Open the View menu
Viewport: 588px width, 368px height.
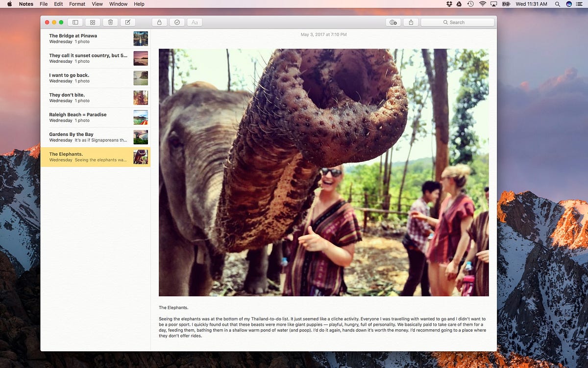point(97,4)
